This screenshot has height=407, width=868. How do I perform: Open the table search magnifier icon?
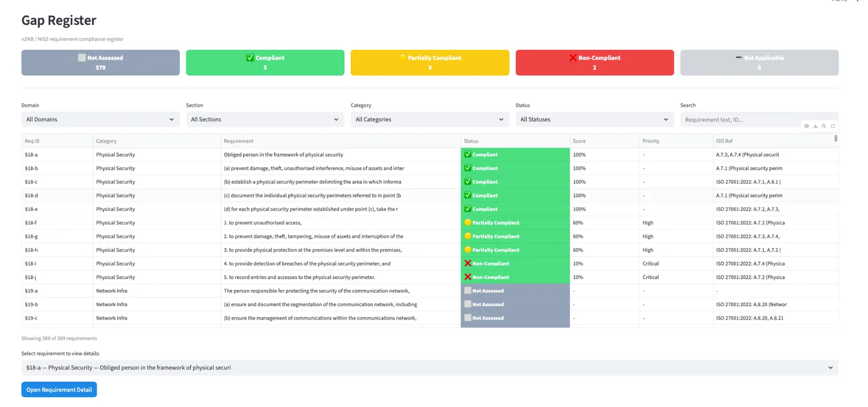824,126
